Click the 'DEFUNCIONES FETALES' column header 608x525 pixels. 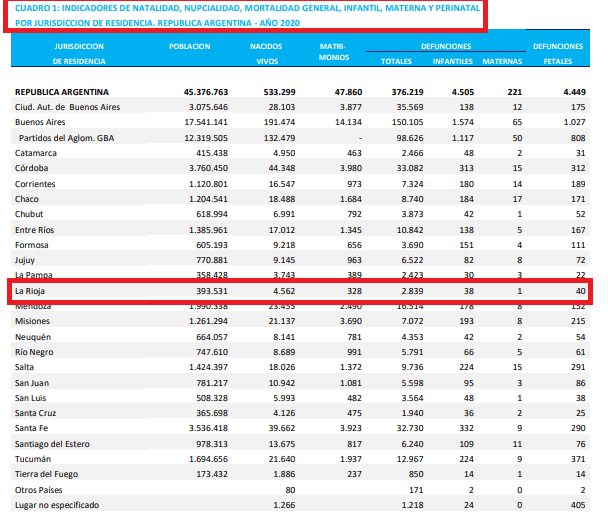point(558,54)
